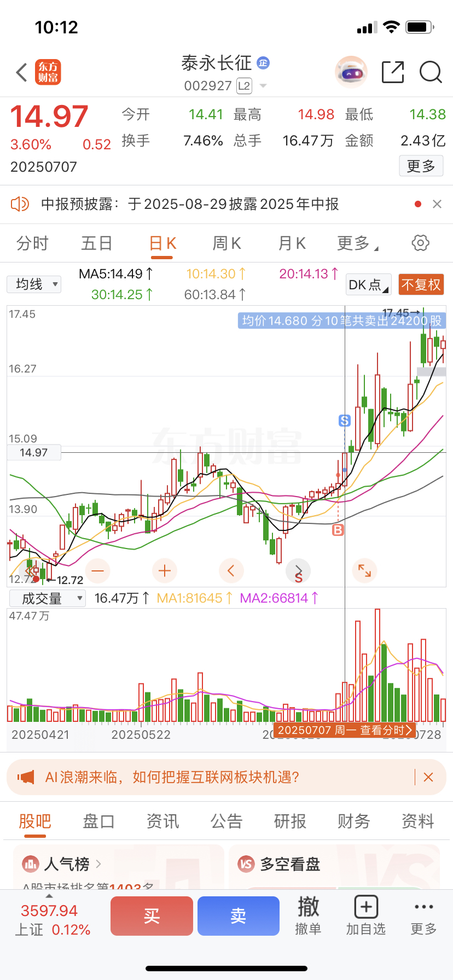Move chart right with arrow icon
The height and width of the screenshot is (980, 453).
pos(298,571)
